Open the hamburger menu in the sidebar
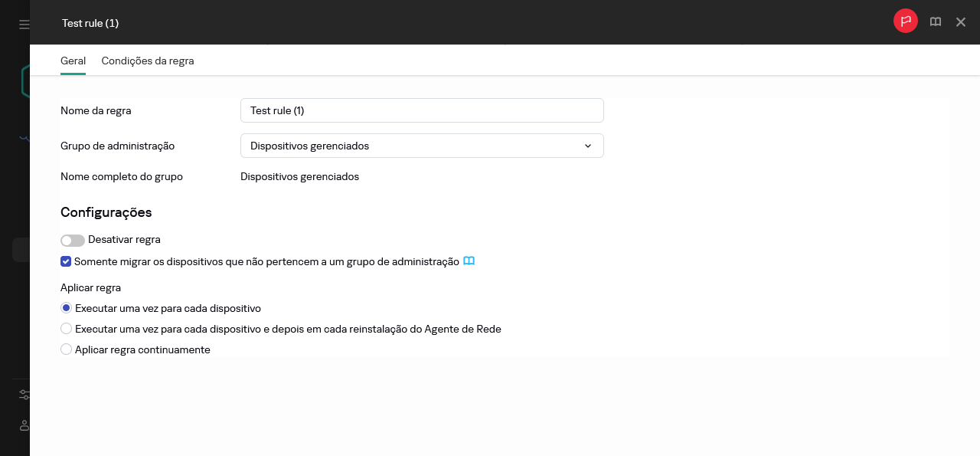Screen dimensions: 980x456 pos(24,25)
